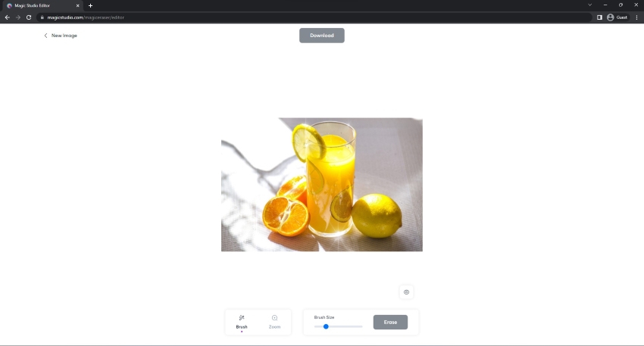Click the back arrow beside New Image
644x346 pixels.
coord(45,36)
